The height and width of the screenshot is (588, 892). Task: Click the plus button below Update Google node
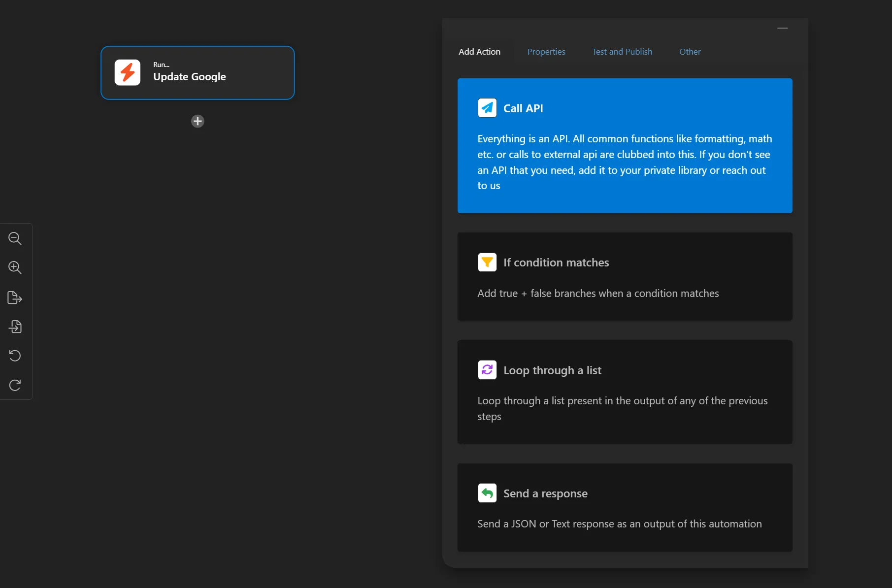click(198, 121)
